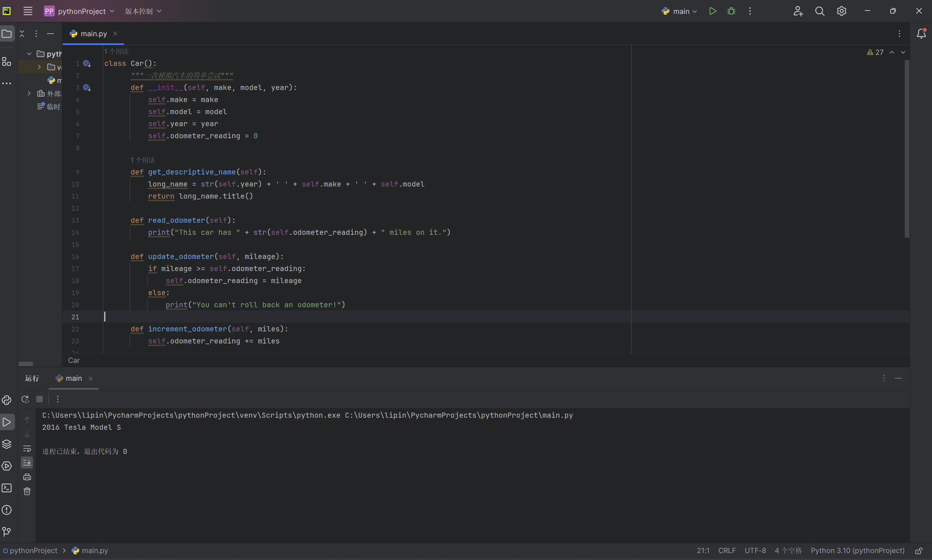
Task: Clear all console output with trash icon
Action: (27, 491)
